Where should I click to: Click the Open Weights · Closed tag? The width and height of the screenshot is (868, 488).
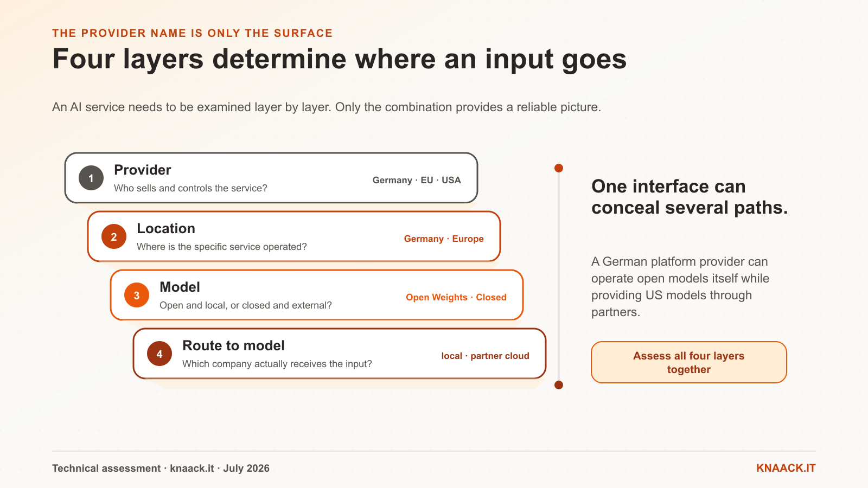coord(456,297)
